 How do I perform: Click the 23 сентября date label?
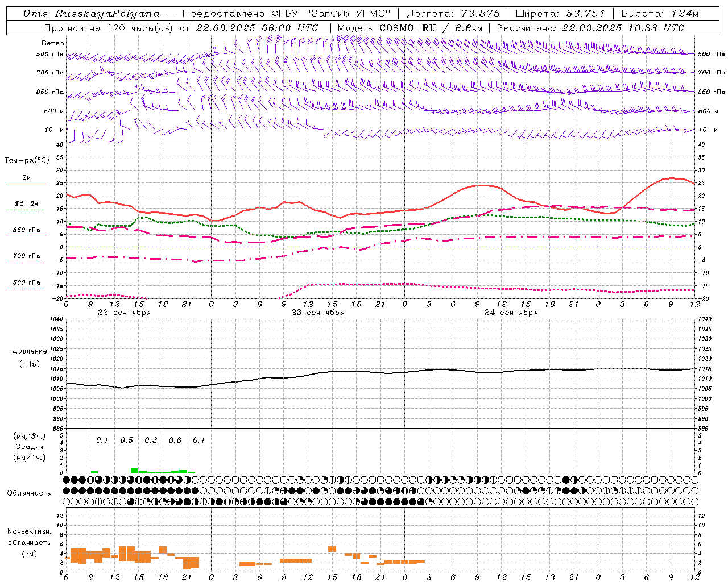318,313
